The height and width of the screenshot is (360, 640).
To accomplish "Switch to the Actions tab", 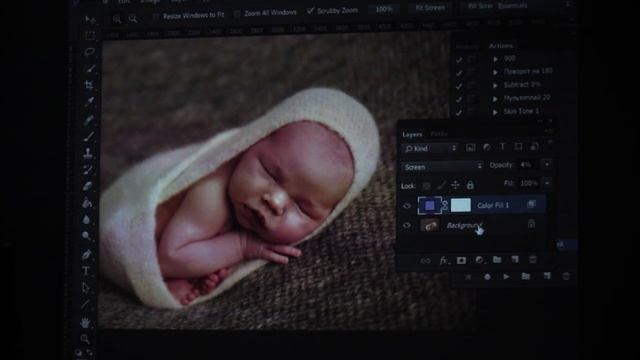I will coord(501,46).
